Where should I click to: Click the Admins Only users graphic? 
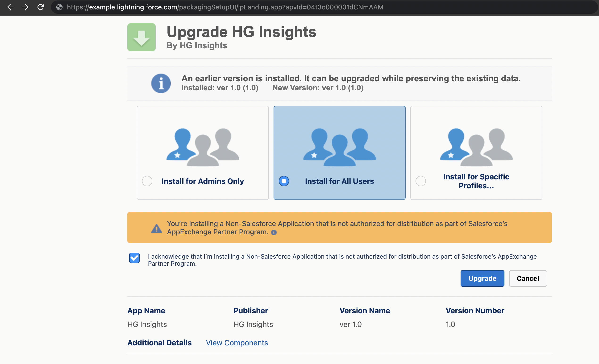point(203,147)
